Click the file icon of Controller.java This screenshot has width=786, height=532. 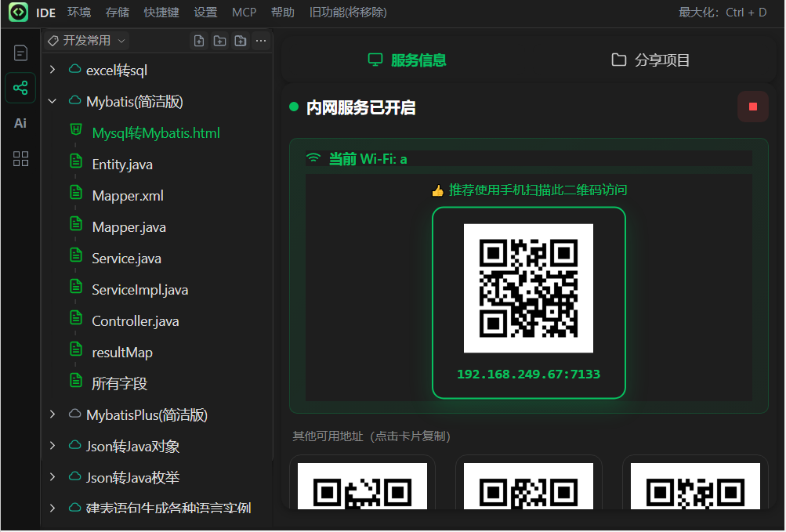tap(76, 317)
